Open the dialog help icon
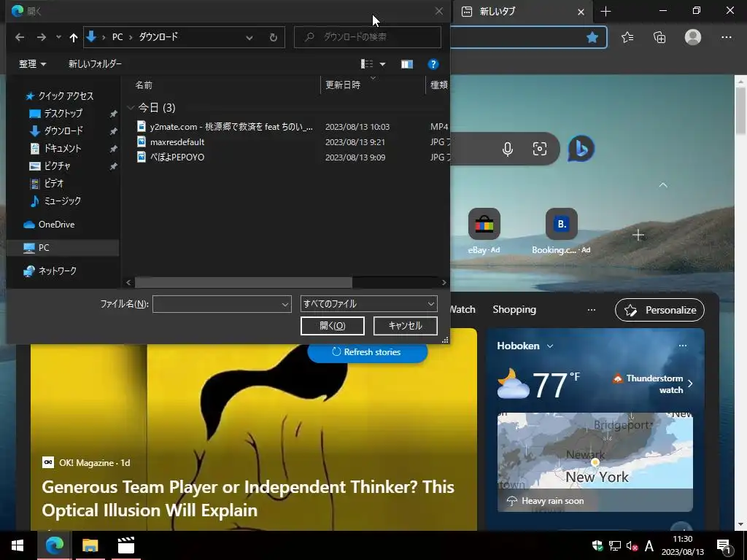The image size is (747, 560). tap(433, 64)
